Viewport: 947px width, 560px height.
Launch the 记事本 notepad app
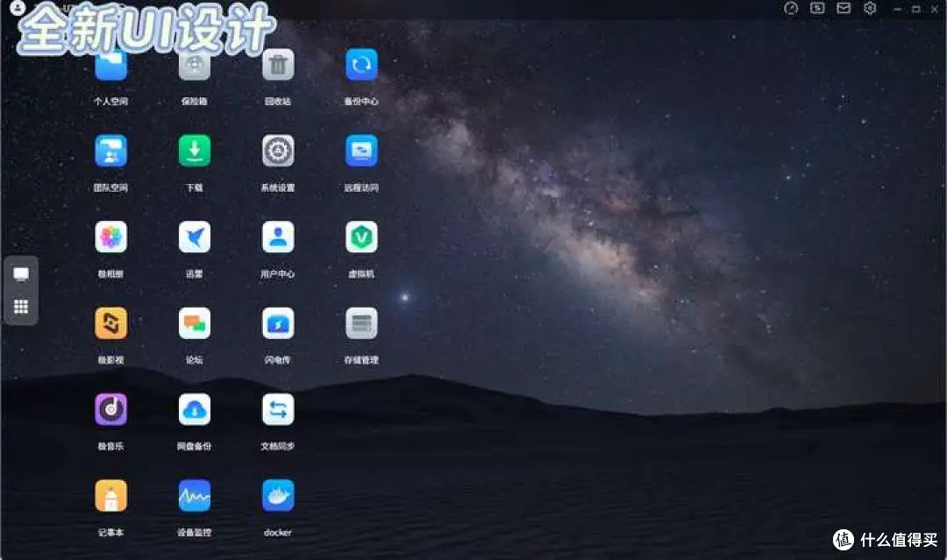point(110,496)
